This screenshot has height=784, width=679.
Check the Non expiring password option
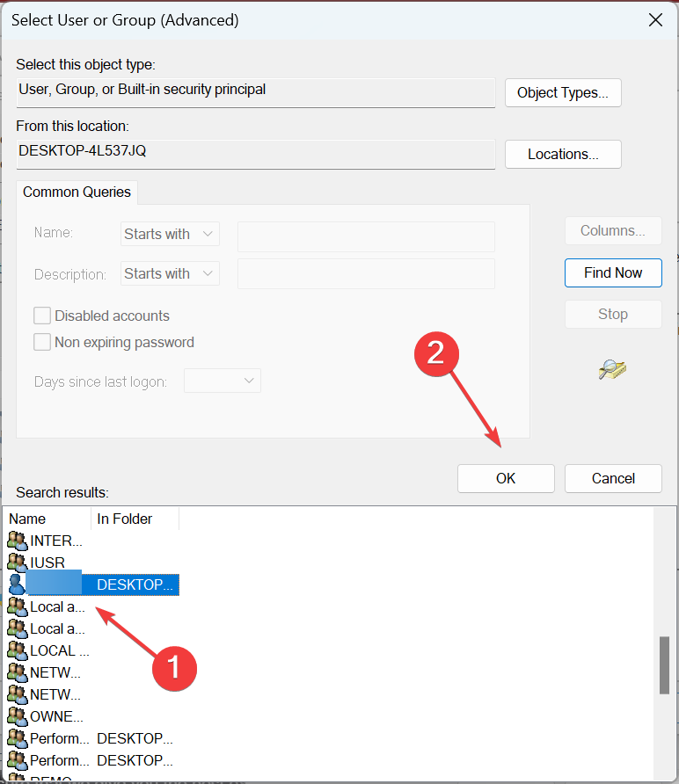(41, 342)
